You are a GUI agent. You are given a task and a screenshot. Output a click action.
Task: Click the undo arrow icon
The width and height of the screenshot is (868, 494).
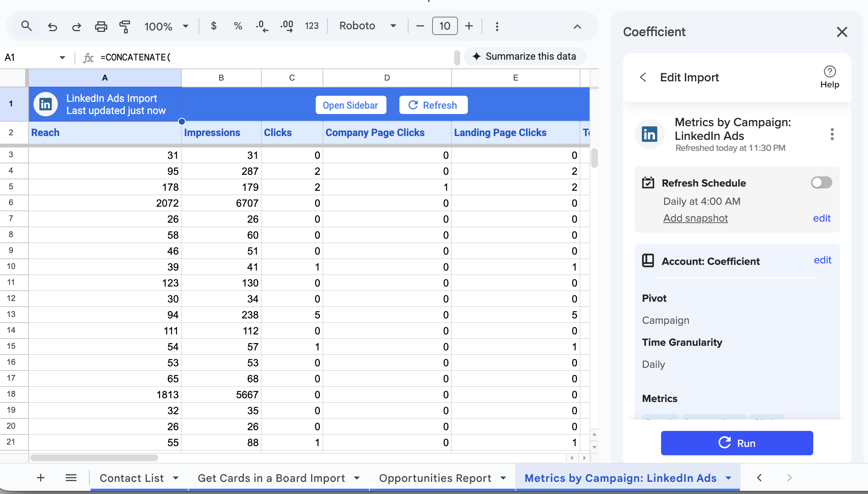tap(52, 26)
